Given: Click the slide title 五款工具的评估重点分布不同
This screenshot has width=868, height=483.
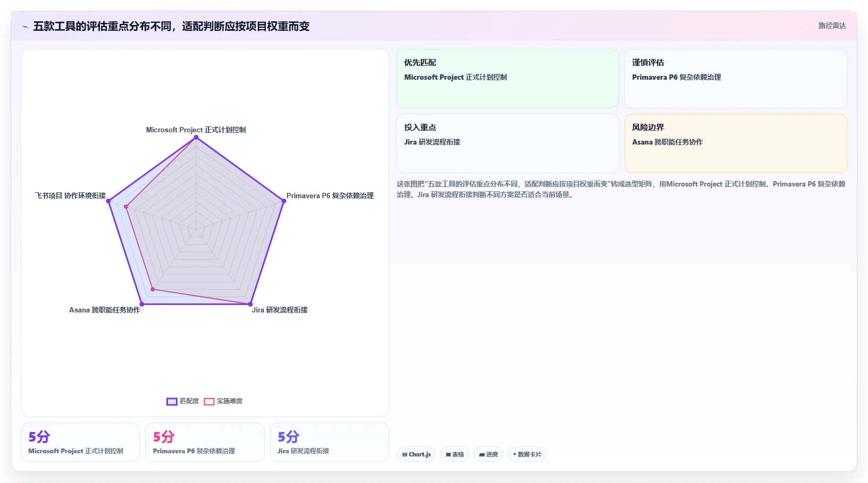Looking at the screenshot, I should click(x=171, y=26).
